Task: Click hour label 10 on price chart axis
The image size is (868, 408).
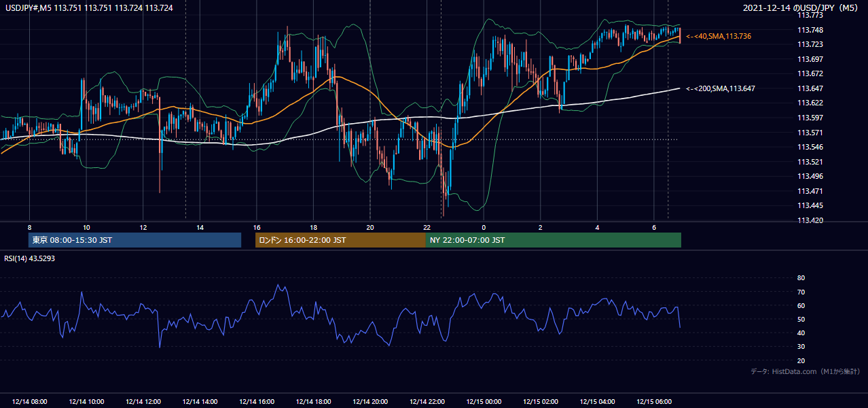Action: click(x=86, y=227)
